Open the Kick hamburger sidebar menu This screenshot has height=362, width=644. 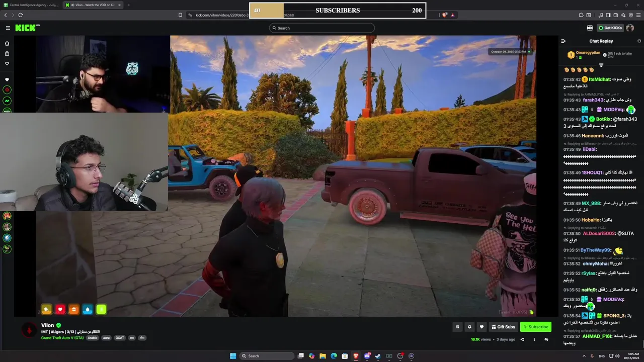[8, 28]
